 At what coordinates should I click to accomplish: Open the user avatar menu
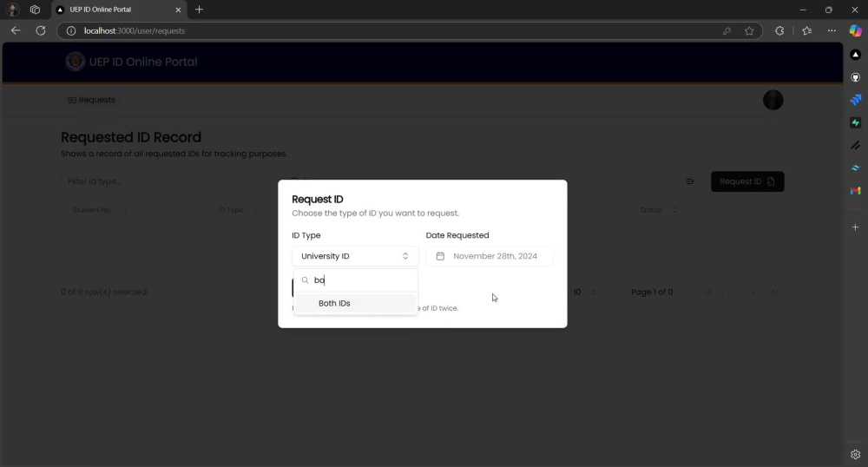(773, 100)
